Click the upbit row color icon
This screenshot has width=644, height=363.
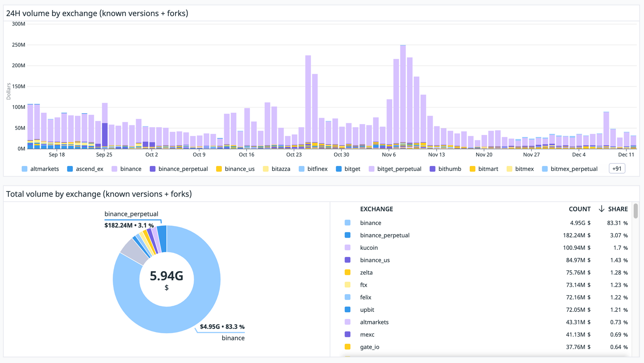click(347, 309)
